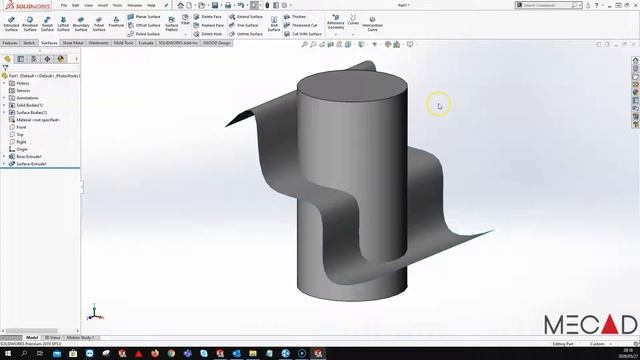The height and width of the screenshot is (360, 640).
Task: Open the Tools menu
Action: point(117,5)
